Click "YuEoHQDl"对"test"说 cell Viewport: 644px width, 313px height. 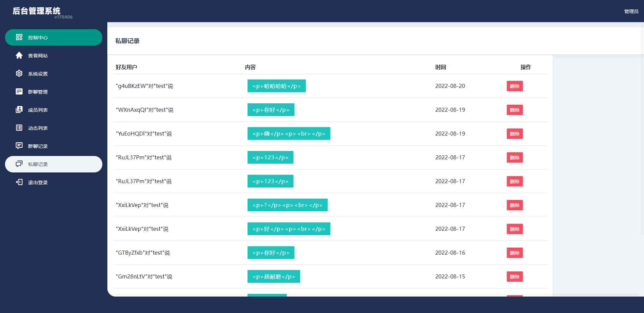click(x=144, y=134)
